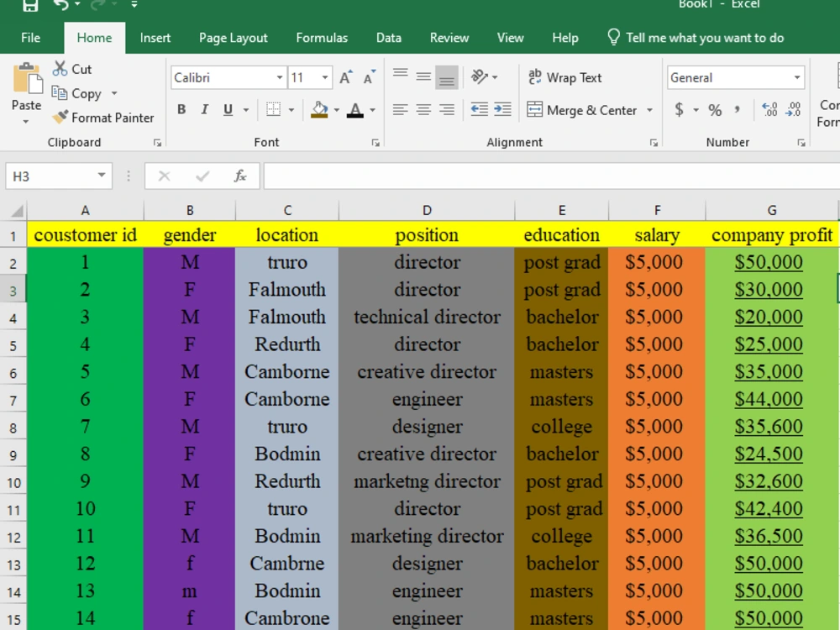Image resolution: width=840 pixels, height=630 pixels.
Task: Click Decrease Indent icon
Action: 479,110
